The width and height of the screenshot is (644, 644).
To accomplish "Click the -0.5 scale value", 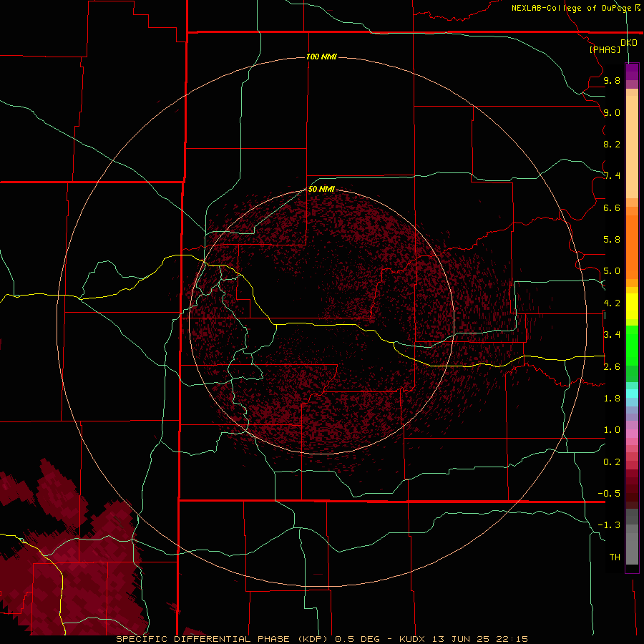I will tap(609, 494).
